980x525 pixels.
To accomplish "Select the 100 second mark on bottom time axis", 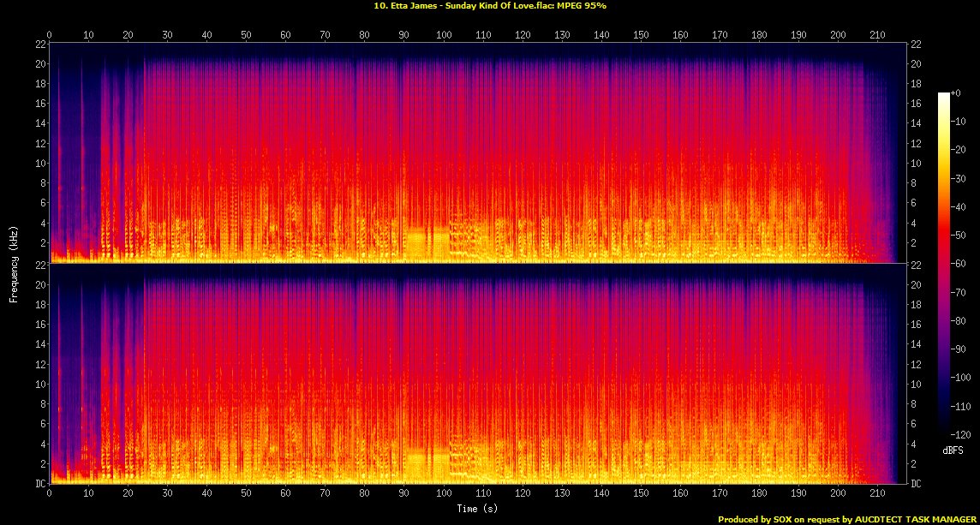I will [444, 493].
